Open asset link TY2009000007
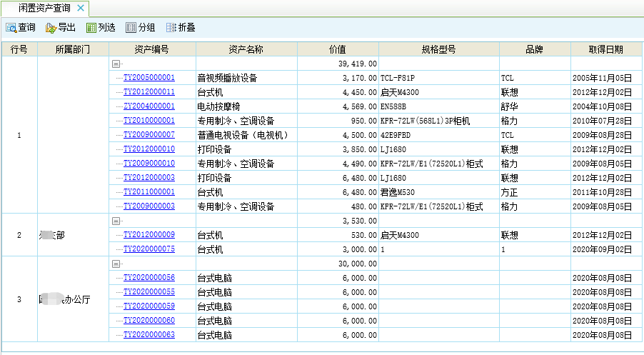The image size is (644, 355). tap(149, 135)
